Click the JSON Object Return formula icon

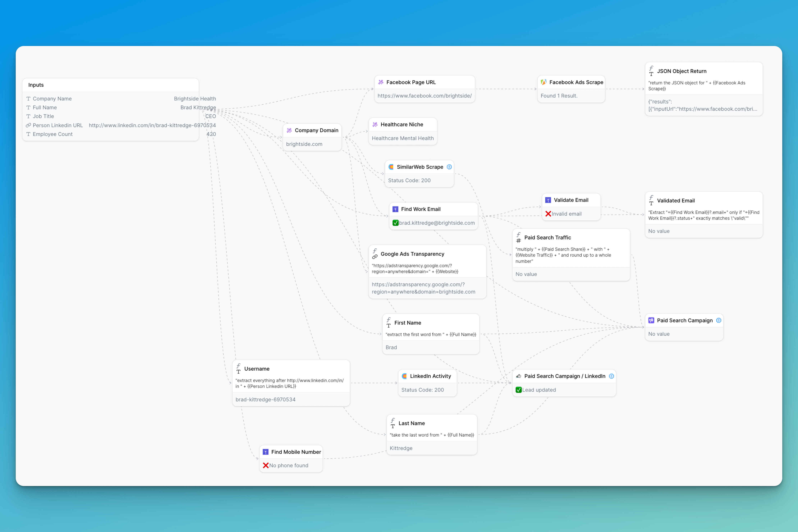click(651, 71)
